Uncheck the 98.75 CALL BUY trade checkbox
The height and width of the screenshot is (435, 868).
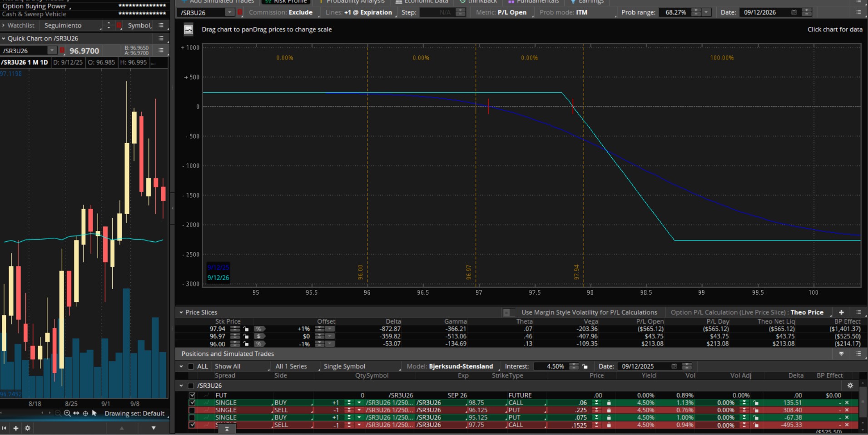pos(192,403)
